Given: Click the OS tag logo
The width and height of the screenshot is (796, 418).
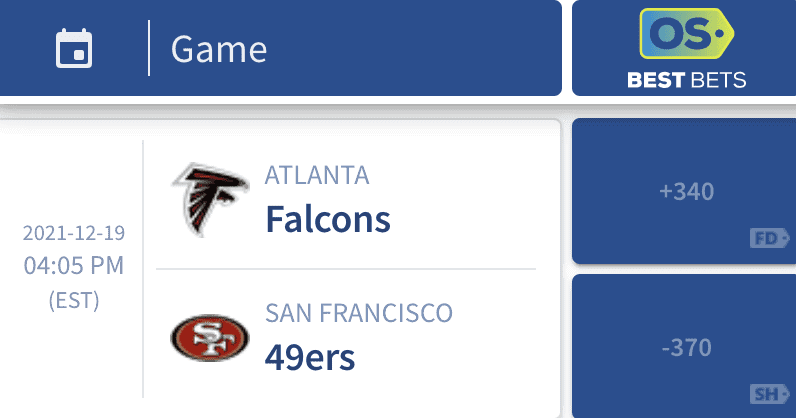Looking at the screenshot, I should pyautogui.click(x=686, y=34).
